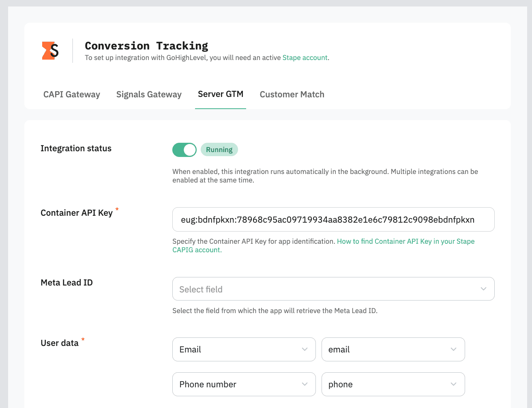The image size is (532, 408).
Task: Click the chevron beside Email
Action: point(305,349)
